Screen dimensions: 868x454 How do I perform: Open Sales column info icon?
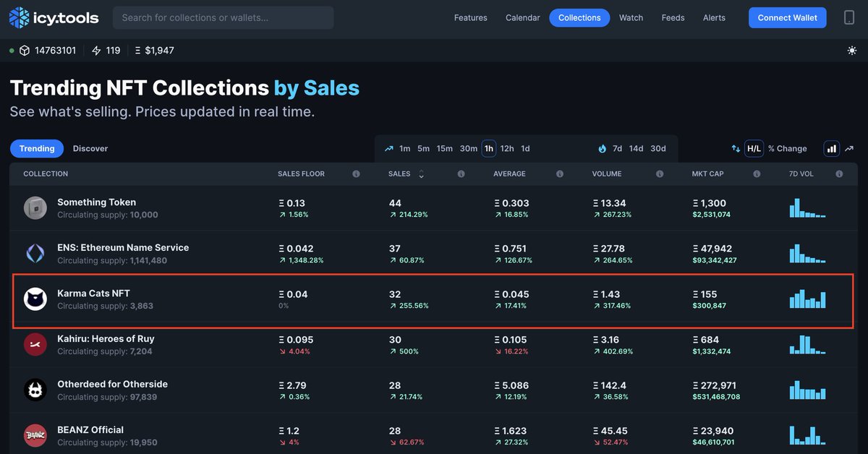[461, 174]
